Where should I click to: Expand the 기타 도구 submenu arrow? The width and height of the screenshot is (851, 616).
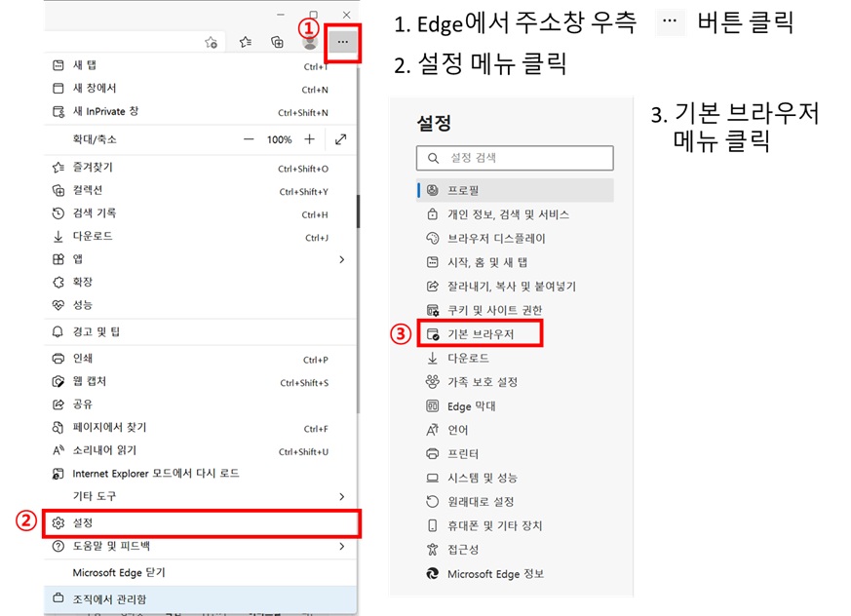341,496
